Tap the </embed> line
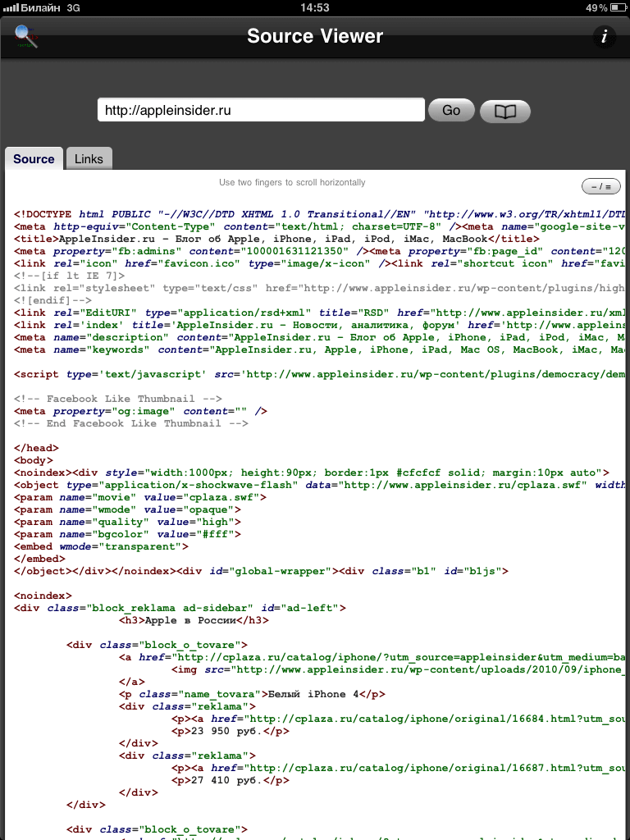Viewport: 630px width, 840px height. [39, 559]
